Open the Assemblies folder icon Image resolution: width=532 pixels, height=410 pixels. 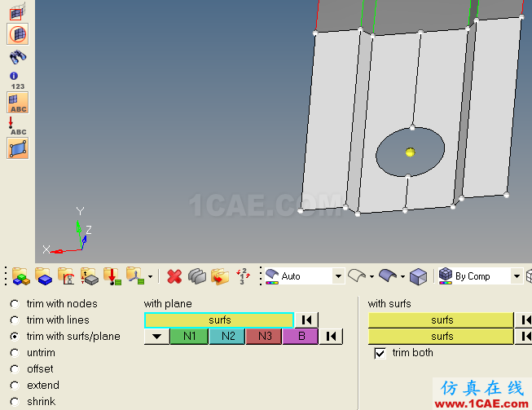pyautogui.click(x=20, y=276)
